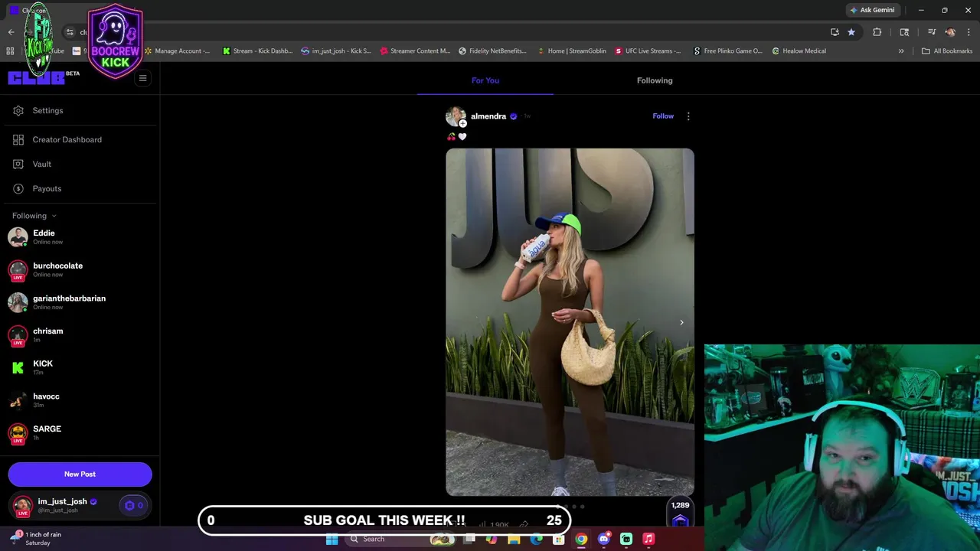The height and width of the screenshot is (551, 980).
Task: Open Apple Music from taskbar
Action: click(648, 540)
